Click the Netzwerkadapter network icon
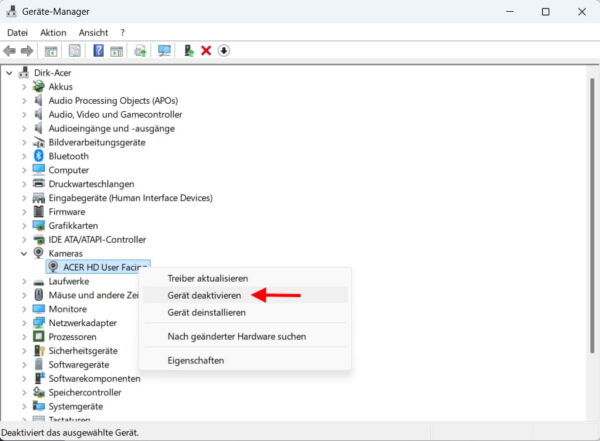600x441 pixels. [39, 323]
